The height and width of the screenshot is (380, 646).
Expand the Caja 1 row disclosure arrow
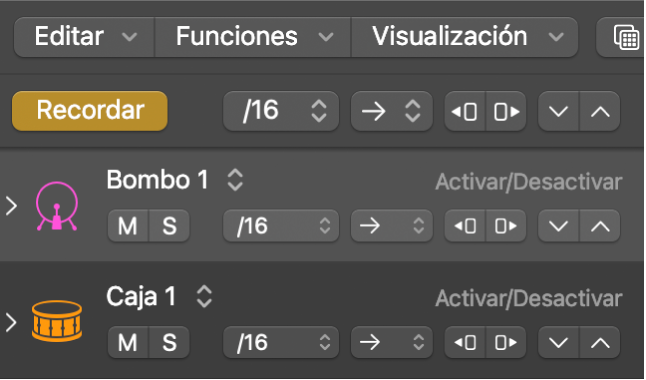pyautogui.click(x=12, y=322)
